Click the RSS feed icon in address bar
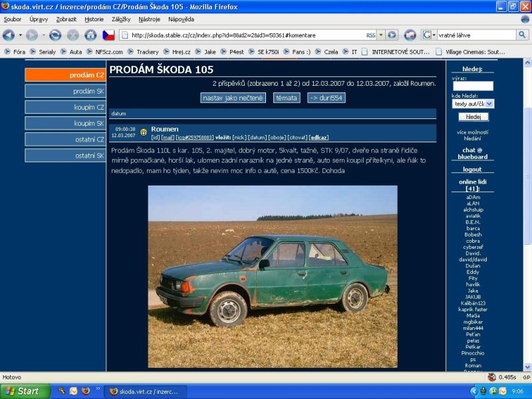The width and height of the screenshot is (532, 399). [370, 35]
